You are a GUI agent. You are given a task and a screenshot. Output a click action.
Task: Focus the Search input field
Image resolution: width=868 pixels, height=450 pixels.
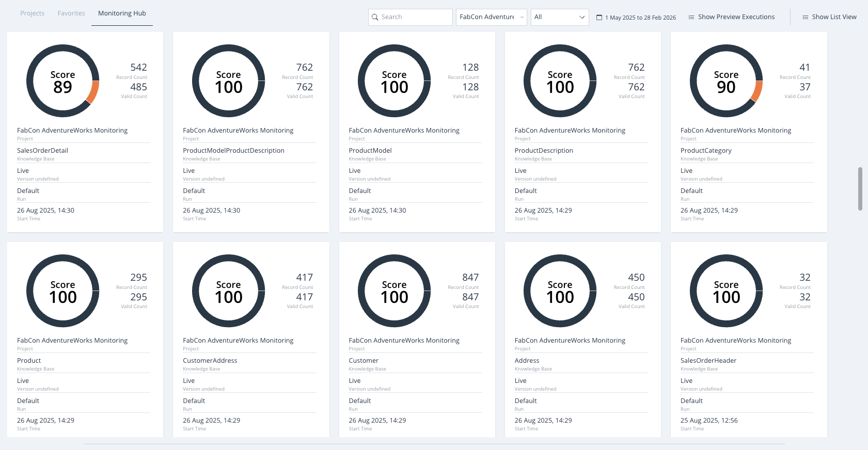411,17
